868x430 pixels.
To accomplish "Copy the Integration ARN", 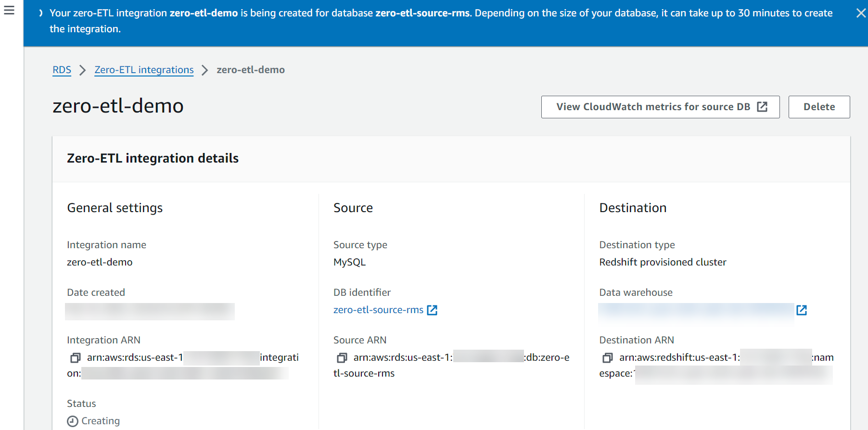I will point(76,358).
